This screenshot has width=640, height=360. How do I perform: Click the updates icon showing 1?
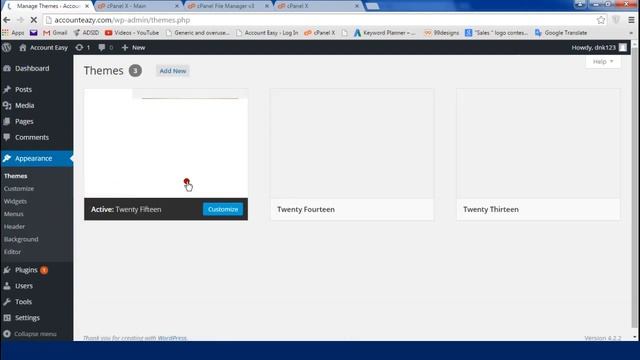point(82,47)
